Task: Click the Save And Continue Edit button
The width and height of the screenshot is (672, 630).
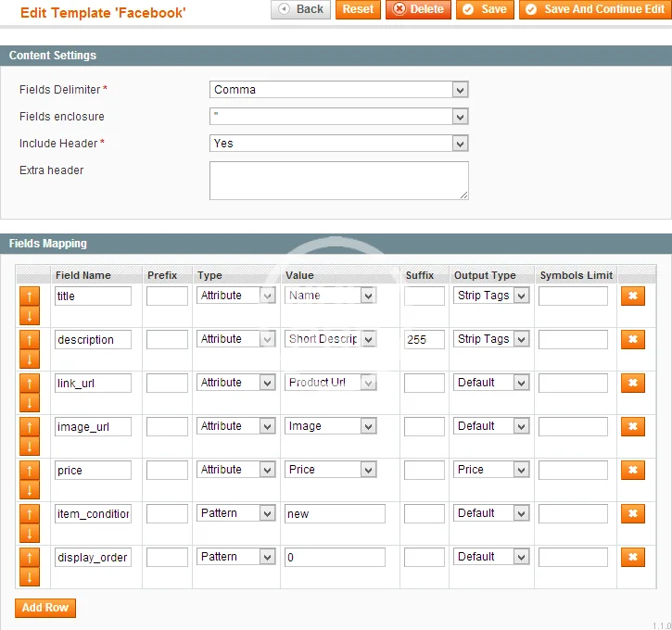Action: [x=594, y=9]
